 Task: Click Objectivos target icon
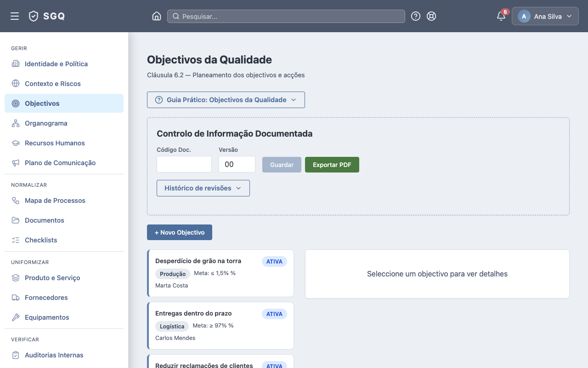tap(16, 103)
